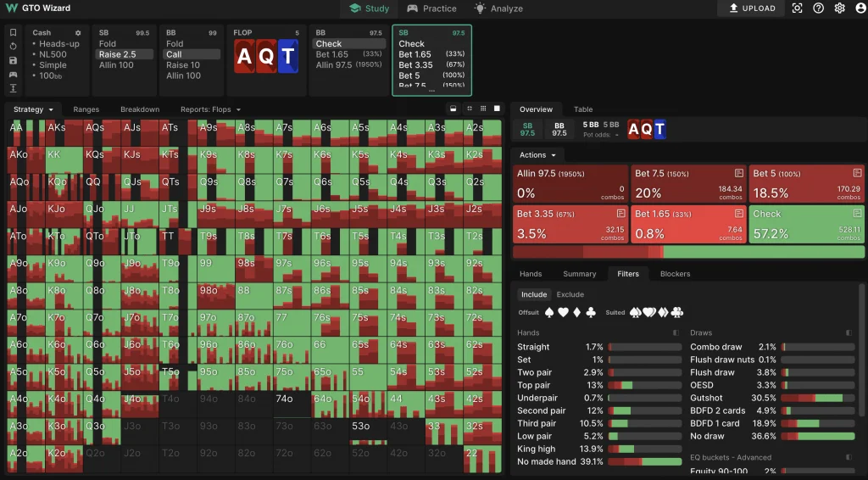Click the floppy disk save icon
Viewport: 868px width, 480px height.
click(14, 60)
